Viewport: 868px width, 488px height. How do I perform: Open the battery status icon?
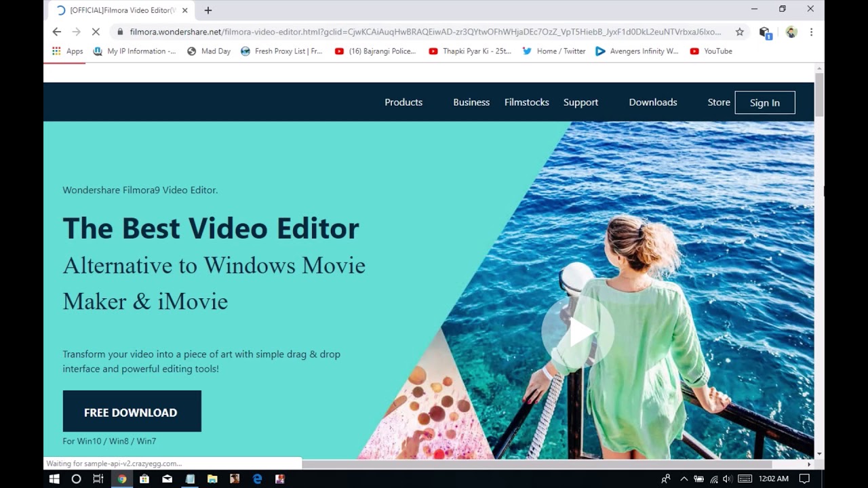(698, 479)
